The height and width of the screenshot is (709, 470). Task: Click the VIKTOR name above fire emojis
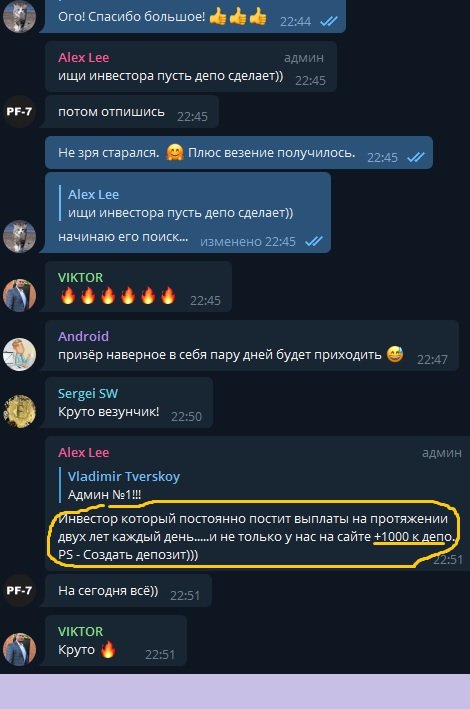pyautogui.click(x=80, y=277)
